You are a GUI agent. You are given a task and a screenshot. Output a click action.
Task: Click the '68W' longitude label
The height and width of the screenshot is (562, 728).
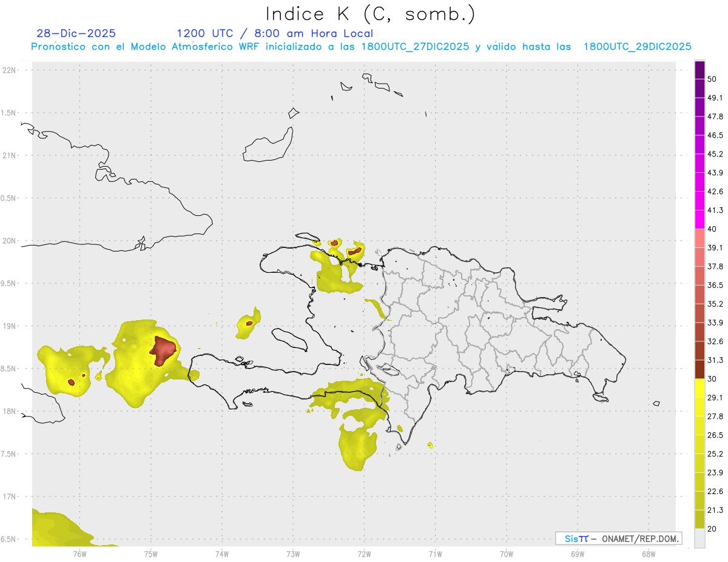click(649, 554)
